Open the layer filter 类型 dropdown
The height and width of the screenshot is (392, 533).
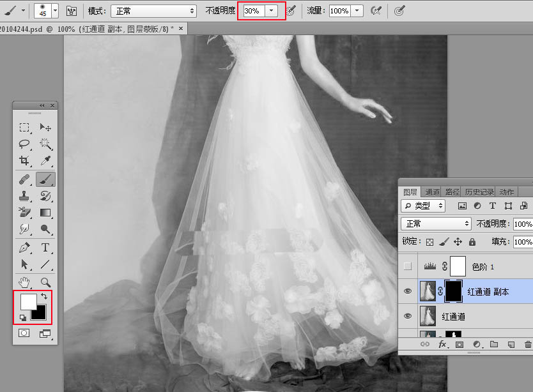tap(423, 206)
